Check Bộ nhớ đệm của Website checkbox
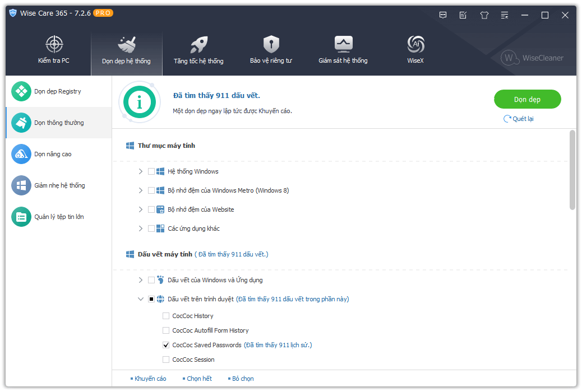 tap(151, 209)
